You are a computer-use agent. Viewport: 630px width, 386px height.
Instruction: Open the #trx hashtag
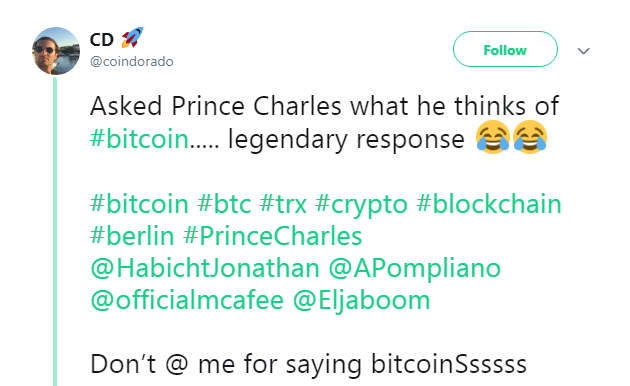click(x=283, y=204)
